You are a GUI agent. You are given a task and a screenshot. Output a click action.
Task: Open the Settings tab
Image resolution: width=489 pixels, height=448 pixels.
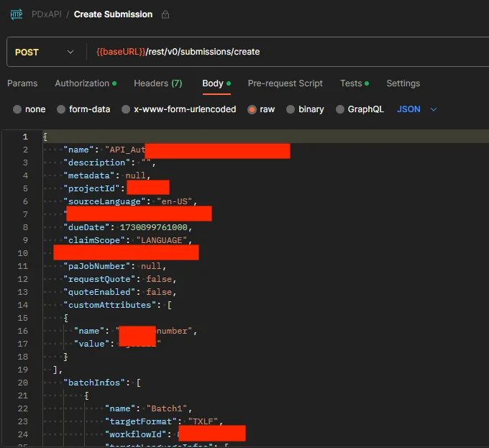[x=403, y=83]
